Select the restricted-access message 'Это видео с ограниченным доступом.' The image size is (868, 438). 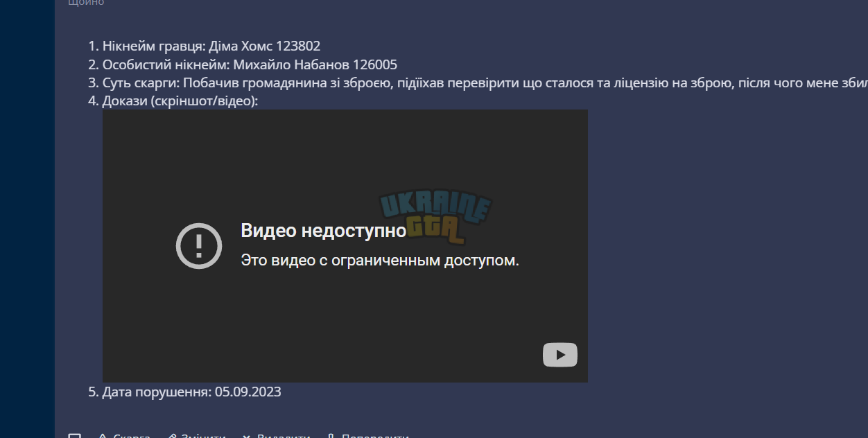coord(380,261)
